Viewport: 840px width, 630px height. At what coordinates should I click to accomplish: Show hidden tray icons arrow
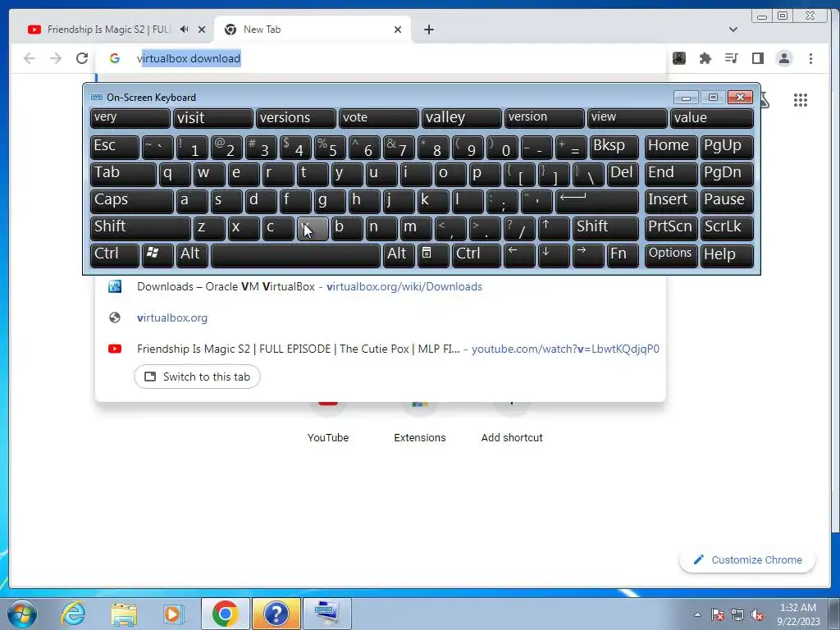point(697,614)
